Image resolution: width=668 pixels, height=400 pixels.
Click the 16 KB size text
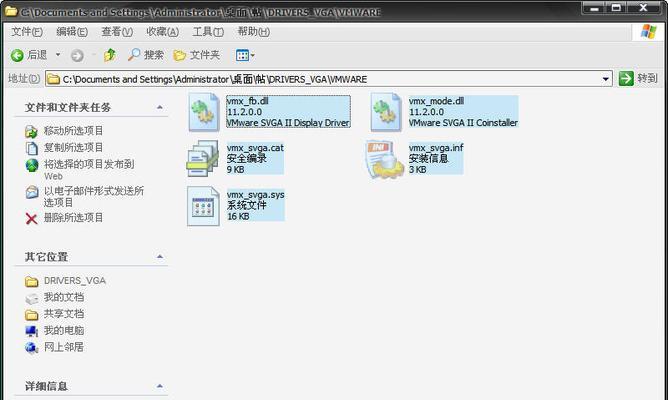point(238,216)
